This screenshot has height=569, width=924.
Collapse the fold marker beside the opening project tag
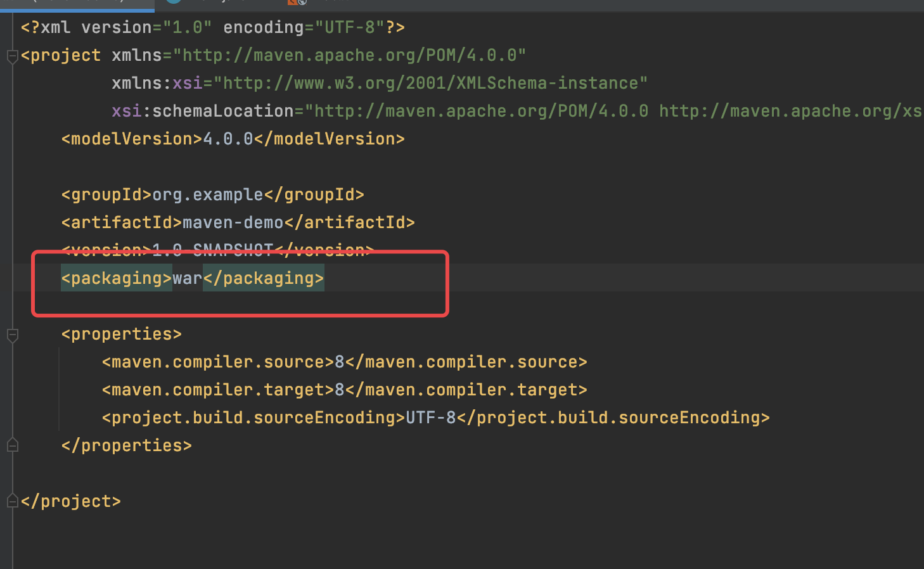(x=12, y=57)
